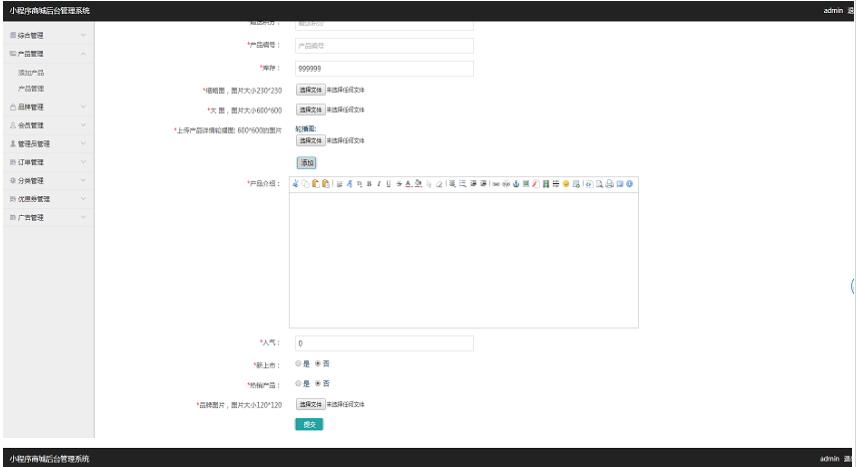Screen dimensions: 856x467
Task: Insert a bulleted list in the editor
Action: click(x=462, y=184)
